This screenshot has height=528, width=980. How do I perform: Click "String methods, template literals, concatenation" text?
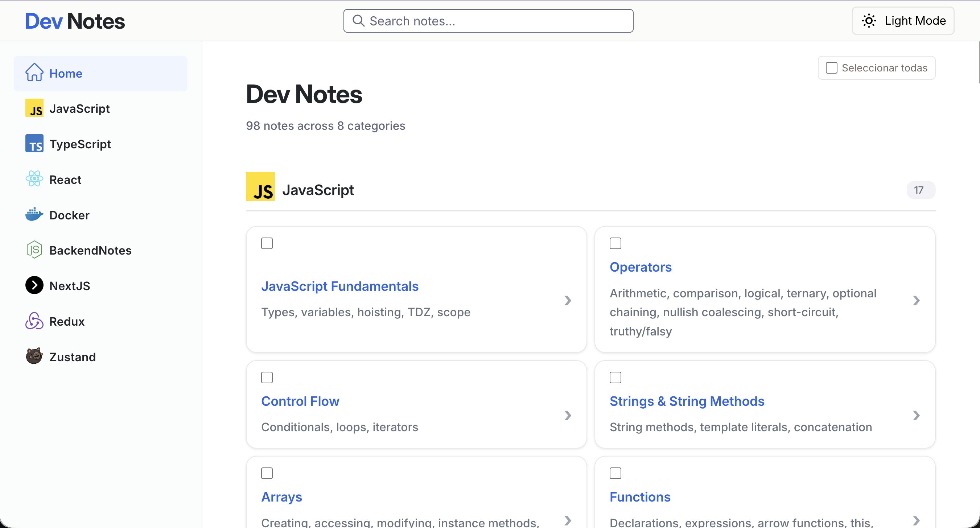click(741, 427)
